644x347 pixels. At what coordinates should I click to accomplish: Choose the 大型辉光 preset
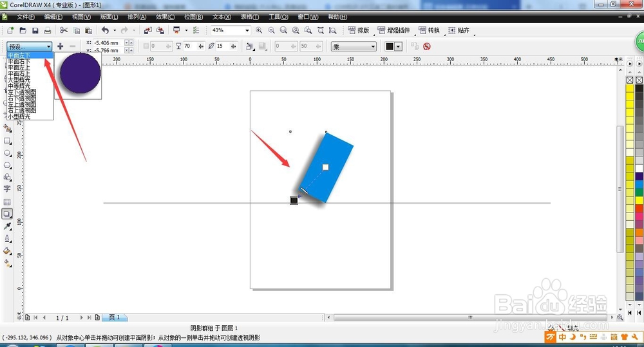pos(30,80)
